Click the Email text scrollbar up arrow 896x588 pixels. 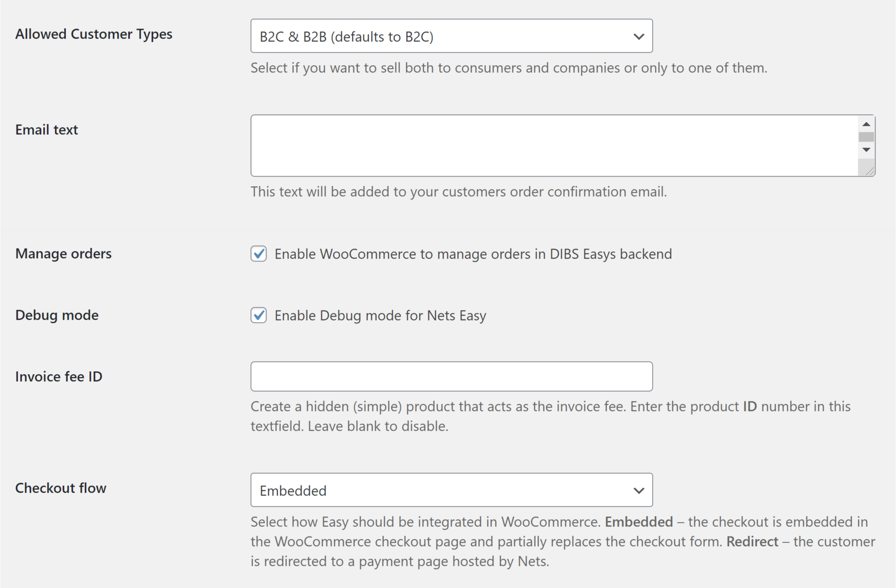coord(866,124)
